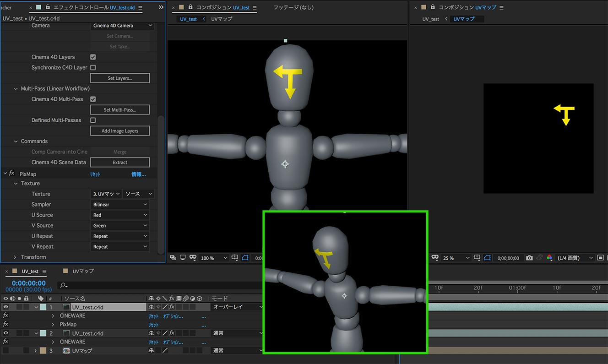Open the Effect Controls panel hamburger menu
Viewport: 608px width, 364px height.
point(140,8)
